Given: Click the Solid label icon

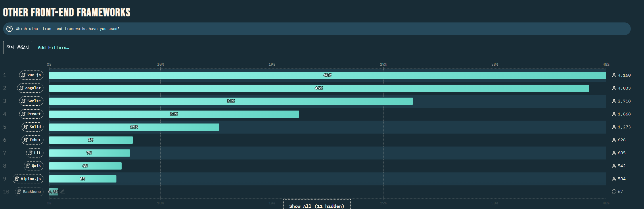Looking at the screenshot, I should click(26, 127).
